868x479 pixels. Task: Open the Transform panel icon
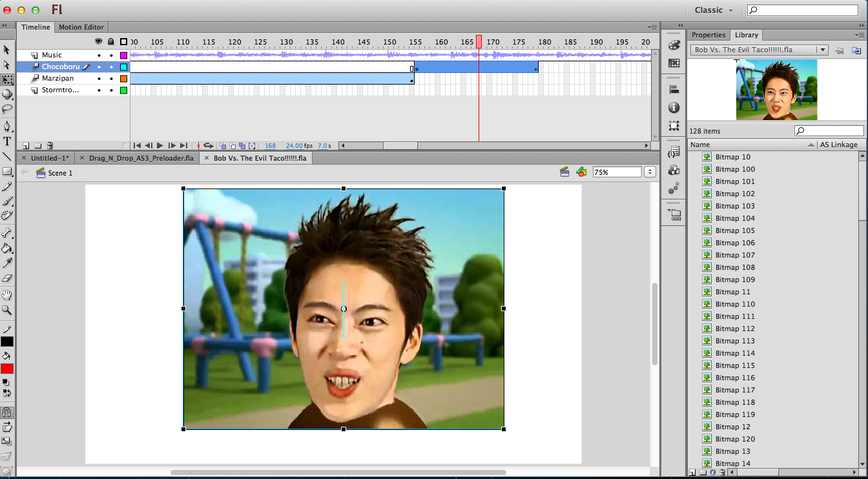(674, 126)
